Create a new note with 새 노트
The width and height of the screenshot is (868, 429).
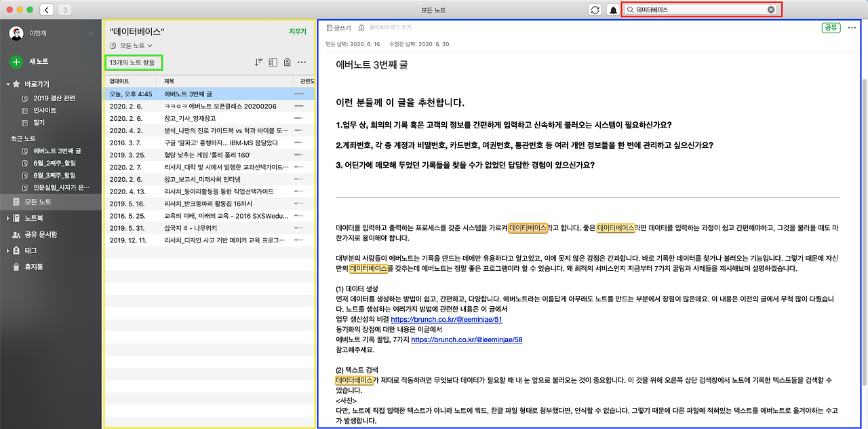31,62
